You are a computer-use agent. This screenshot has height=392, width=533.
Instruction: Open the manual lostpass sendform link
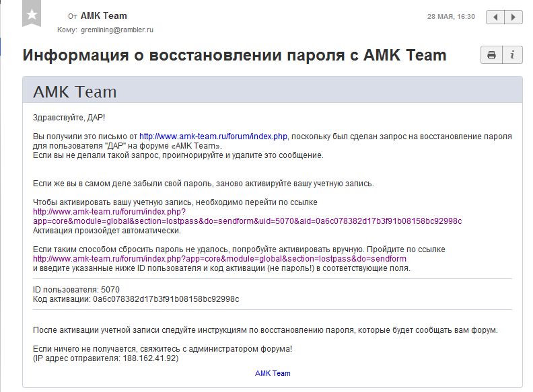[x=219, y=259]
